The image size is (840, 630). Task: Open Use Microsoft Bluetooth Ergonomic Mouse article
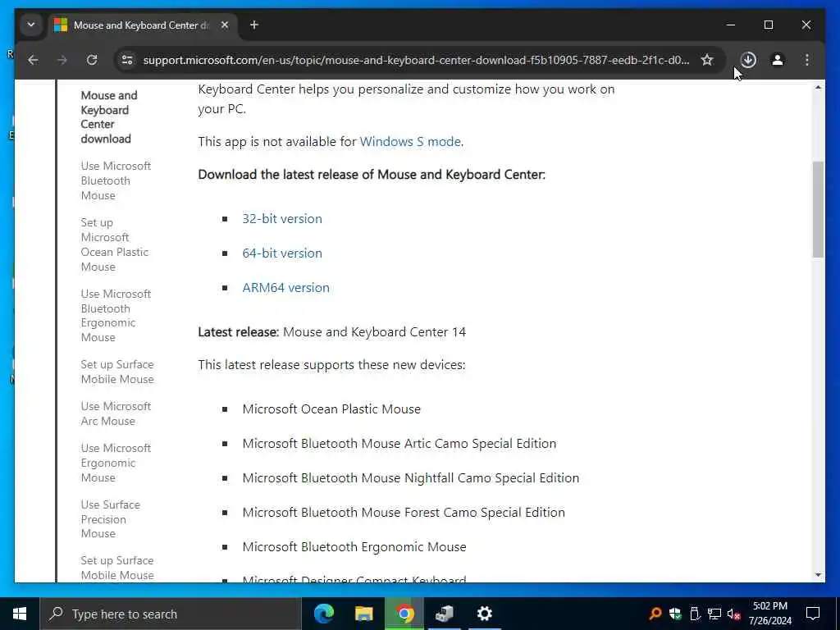(116, 316)
